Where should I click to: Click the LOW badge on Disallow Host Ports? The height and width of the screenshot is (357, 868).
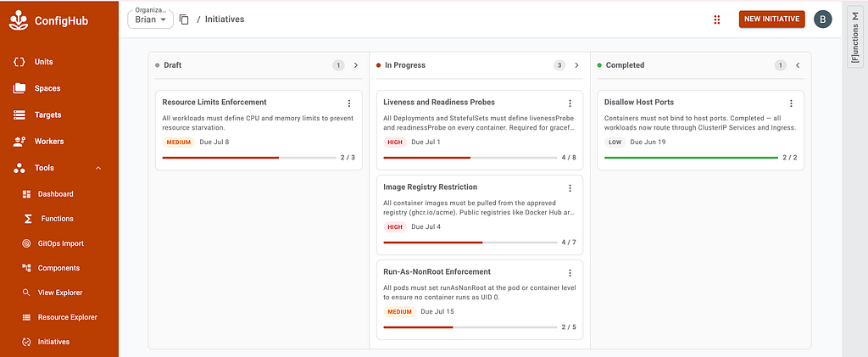[615, 142]
